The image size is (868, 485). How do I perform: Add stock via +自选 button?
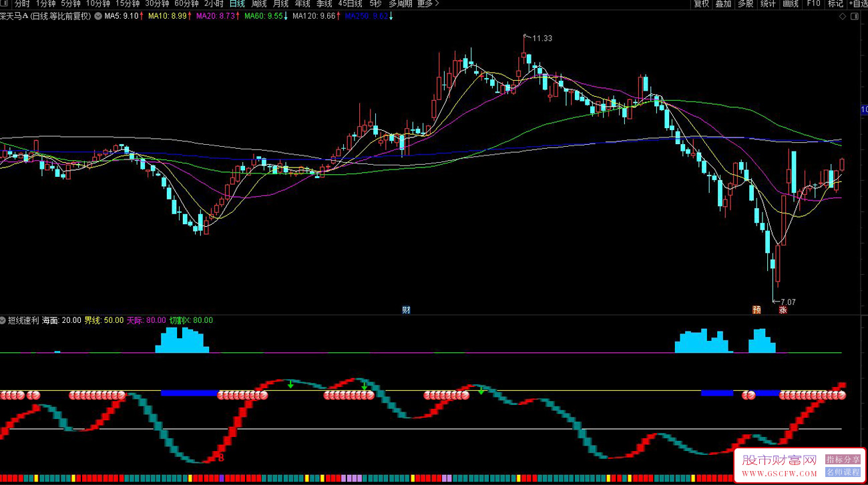[858, 4]
